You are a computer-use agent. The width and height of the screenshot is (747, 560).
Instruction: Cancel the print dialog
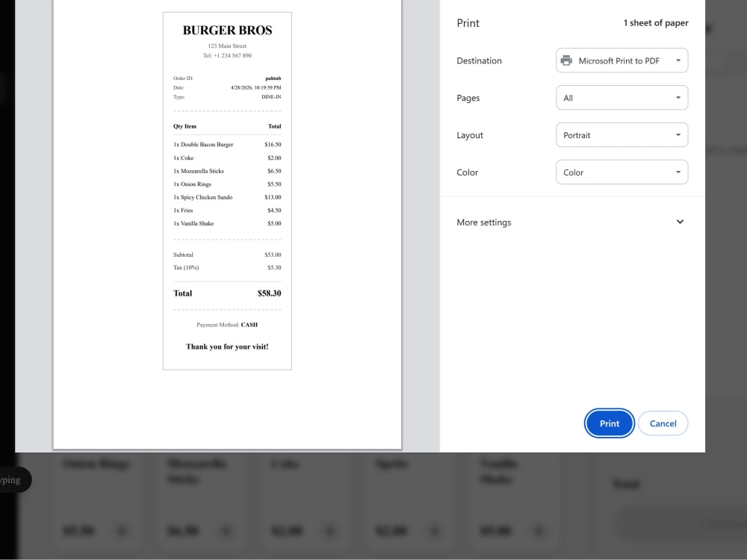663,423
